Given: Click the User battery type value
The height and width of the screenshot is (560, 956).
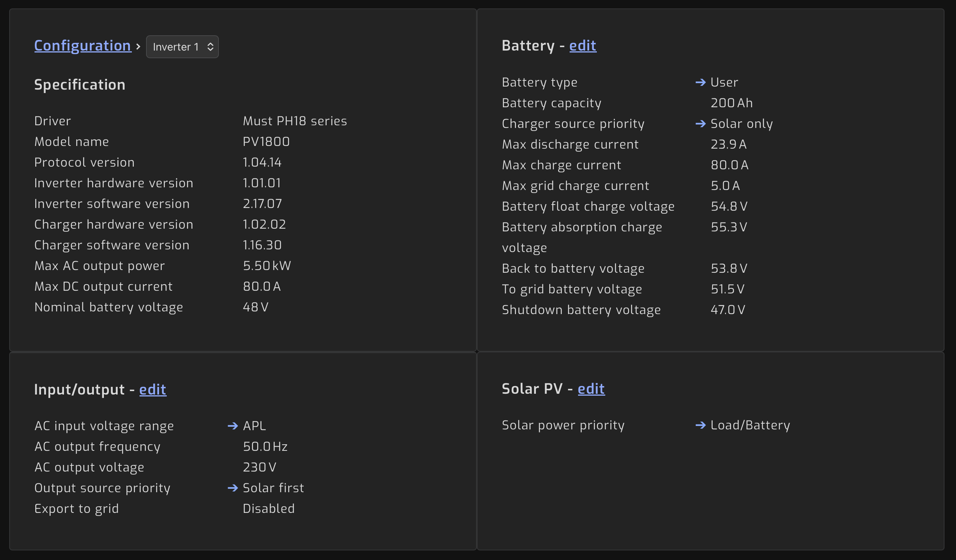Looking at the screenshot, I should 724,82.
